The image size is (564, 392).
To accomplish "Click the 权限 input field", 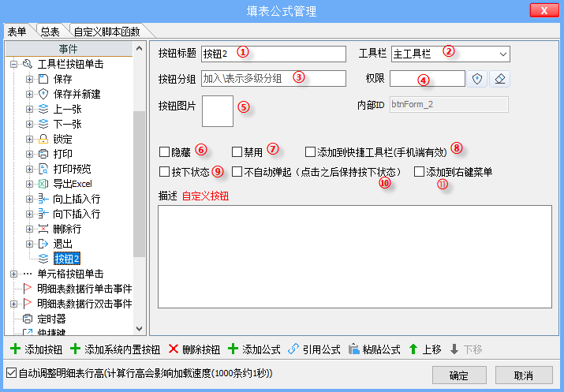I will (x=428, y=78).
